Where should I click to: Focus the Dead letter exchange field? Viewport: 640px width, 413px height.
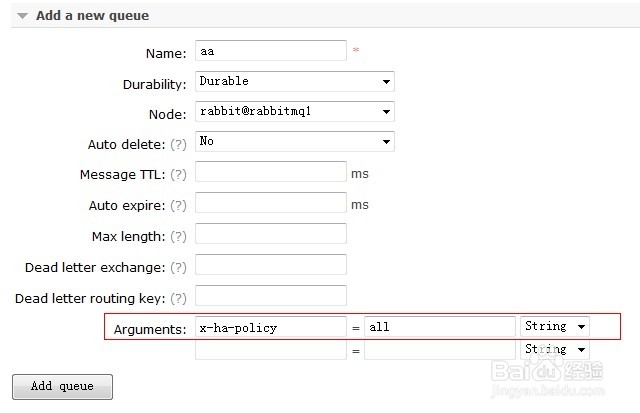click(270, 265)
